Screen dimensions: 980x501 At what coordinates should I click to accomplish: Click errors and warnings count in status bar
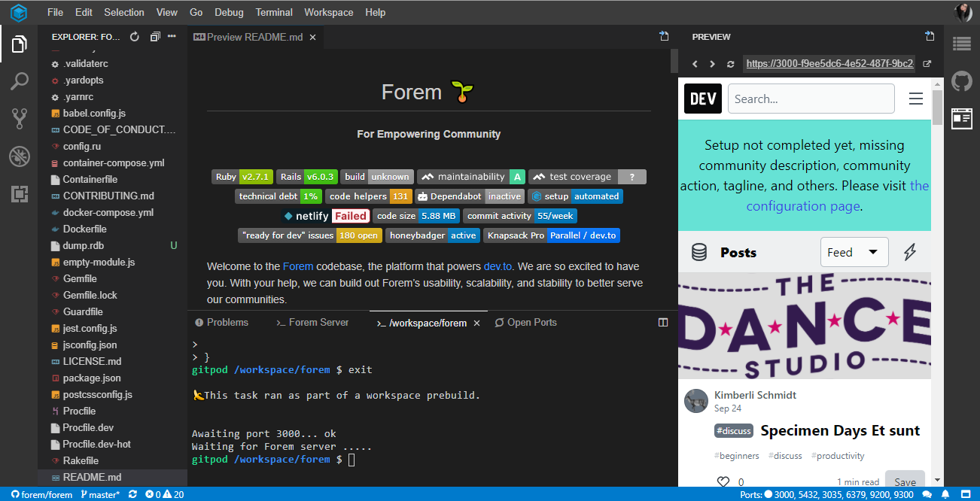point(165,494)
